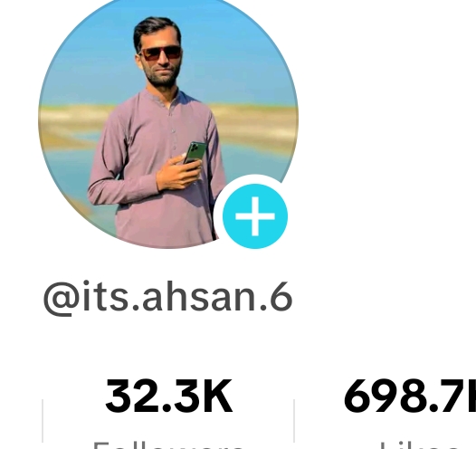The image size is (476, 449).
Task: Tap the blue plus icon on the avatar
Action: [255, 216]
